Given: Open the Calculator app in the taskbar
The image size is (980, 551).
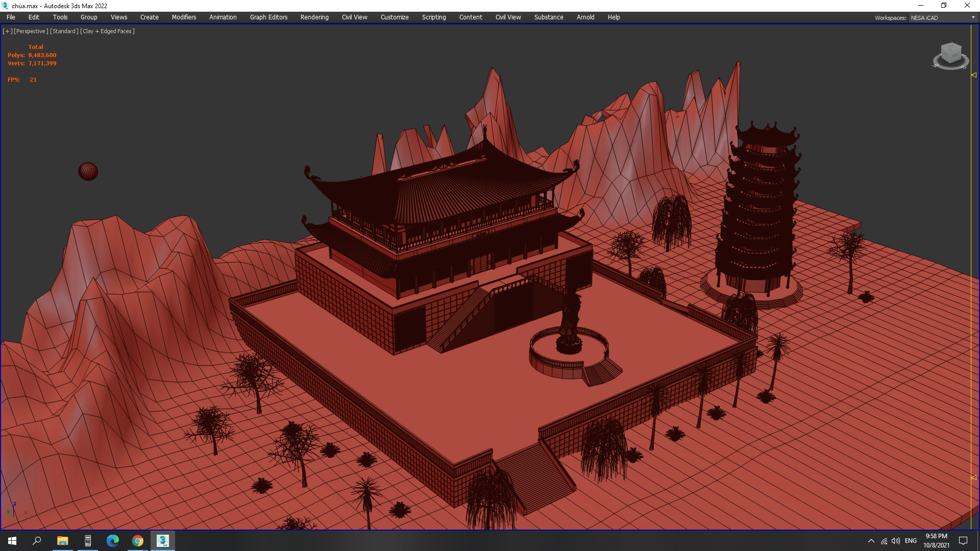Looking at the screenshot, I should point(88,541).
